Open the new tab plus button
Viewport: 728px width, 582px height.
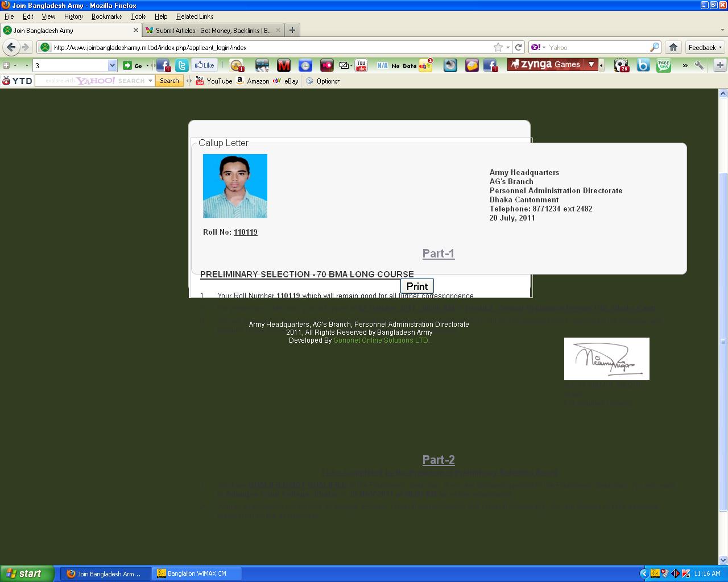[x=292, y=30]
